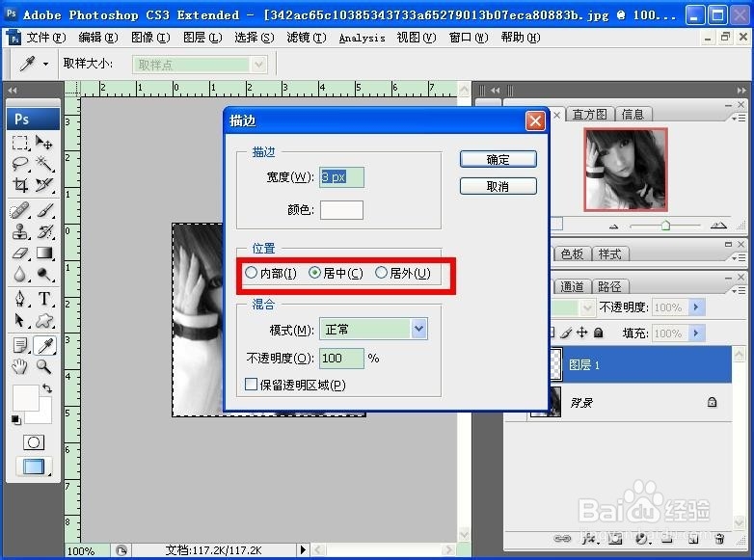This screenshot has height=560, width=754.
Task: Click 取消 button in stroke dialog
Action: pyautogui.click(x=498, y=186)
